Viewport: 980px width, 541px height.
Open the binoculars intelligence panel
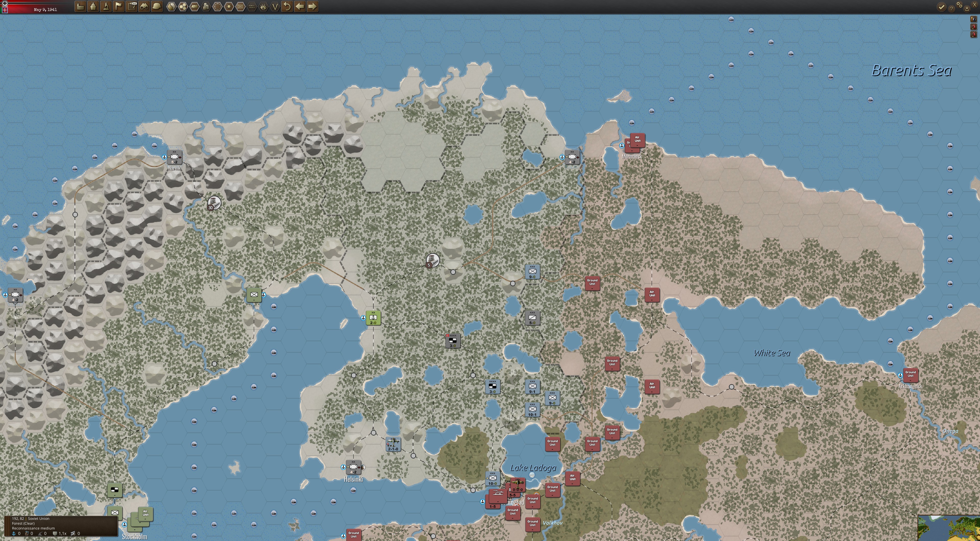[144, 6]
